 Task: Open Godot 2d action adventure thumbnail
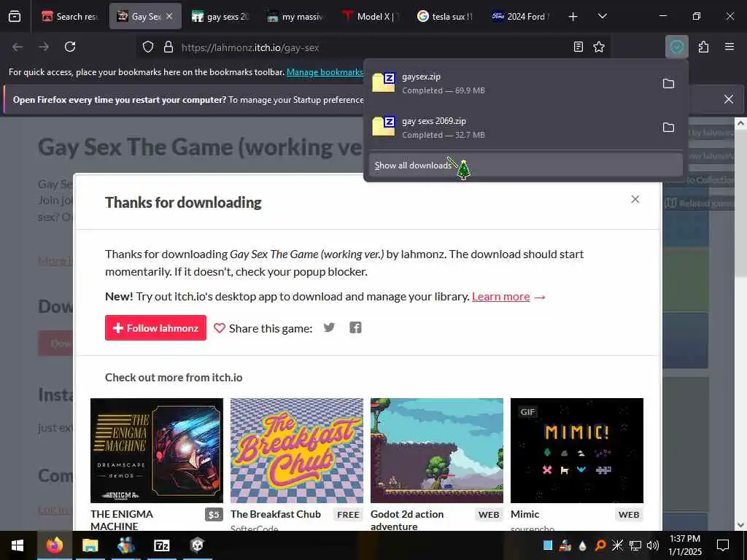pyautogui.click(x=437, y=451)
